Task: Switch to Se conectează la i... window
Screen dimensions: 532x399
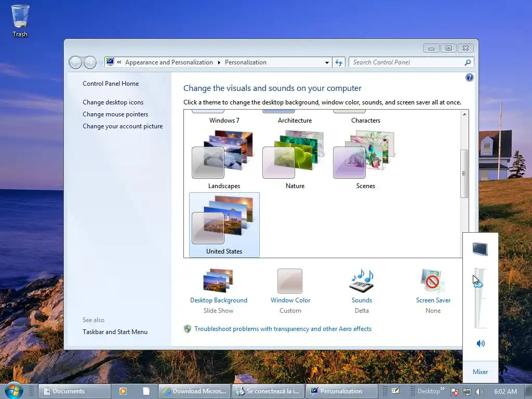Action: coord(268,391)
